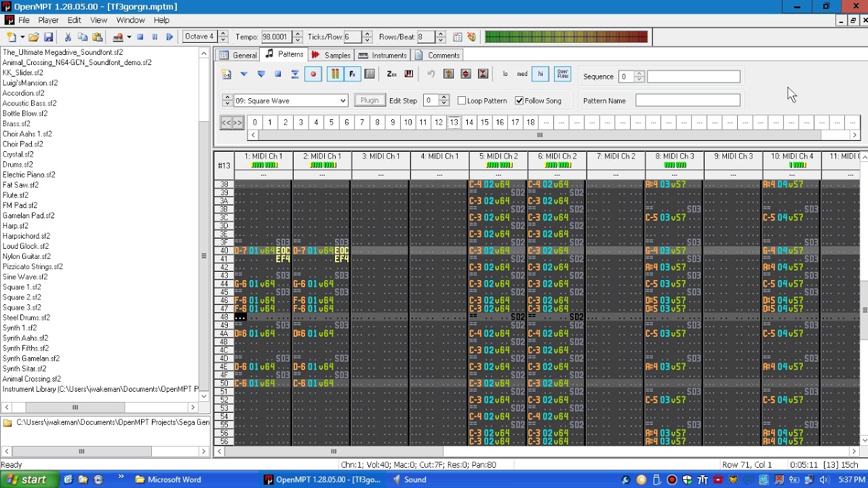
Task: Open a file with folder icon
Action: pyautogui.click(x=33, y=37)
